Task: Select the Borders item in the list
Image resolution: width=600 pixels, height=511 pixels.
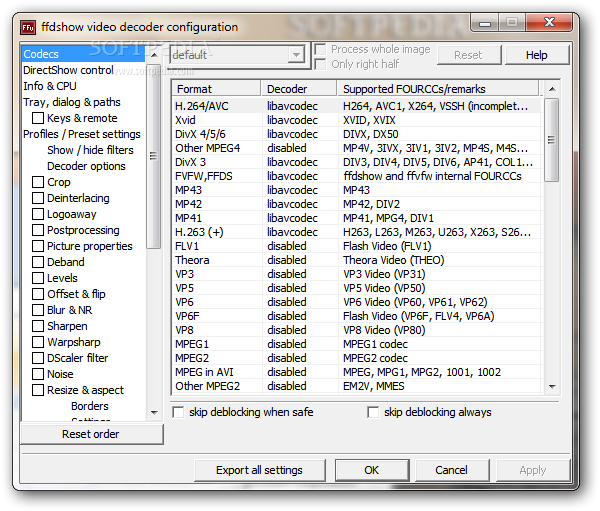Action: point(90,406)
